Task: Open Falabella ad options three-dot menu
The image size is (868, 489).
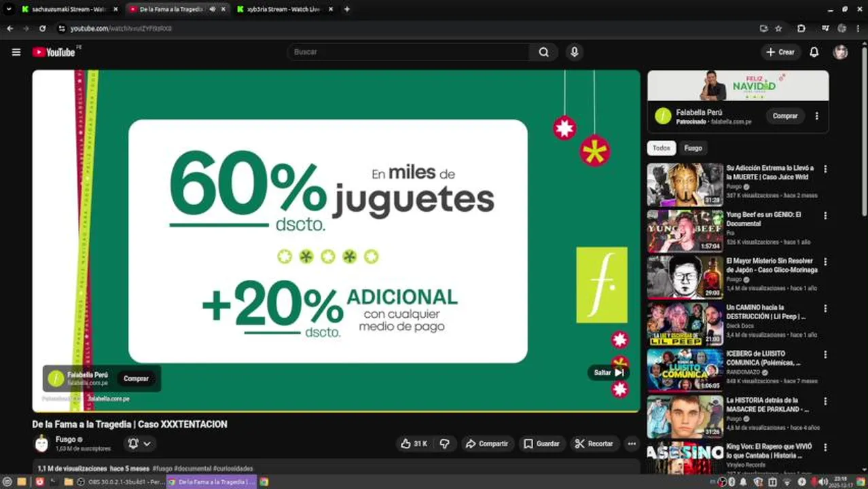Action: 816,116
